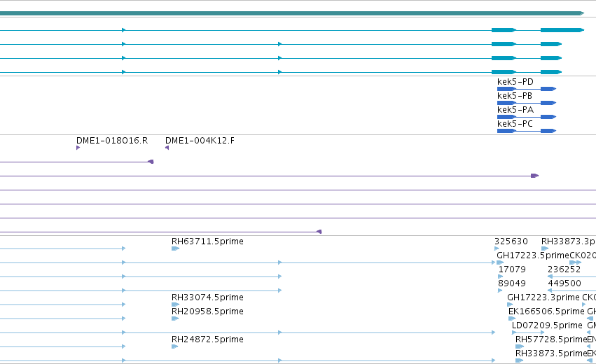Screen dimensions: 596x364
Task: Select the feature labeled 236252
Action: click(564, 269)
